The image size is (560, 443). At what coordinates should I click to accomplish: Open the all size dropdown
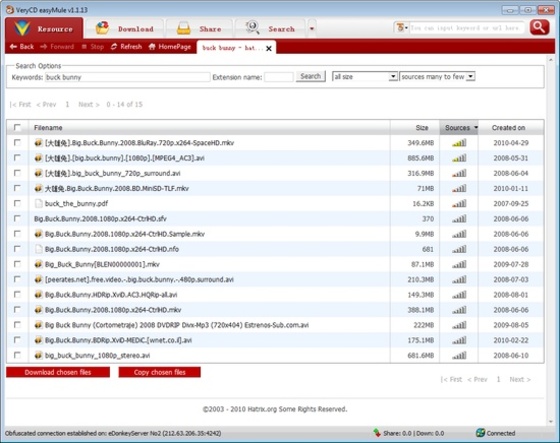365,76
